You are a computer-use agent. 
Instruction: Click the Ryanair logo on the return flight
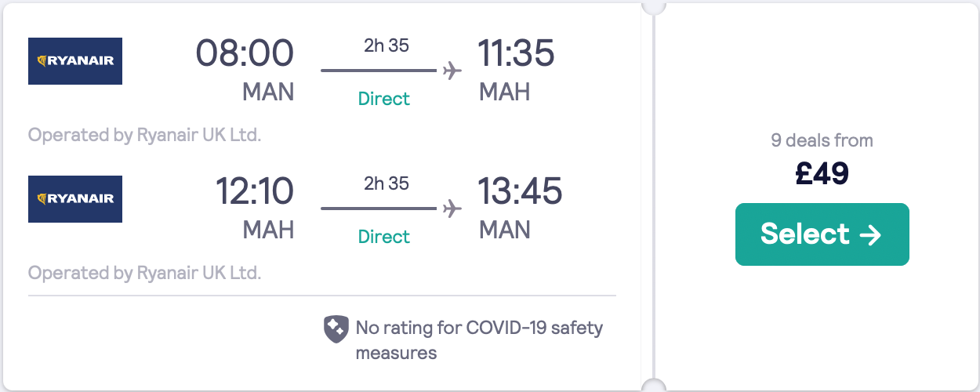coord(75,199)
